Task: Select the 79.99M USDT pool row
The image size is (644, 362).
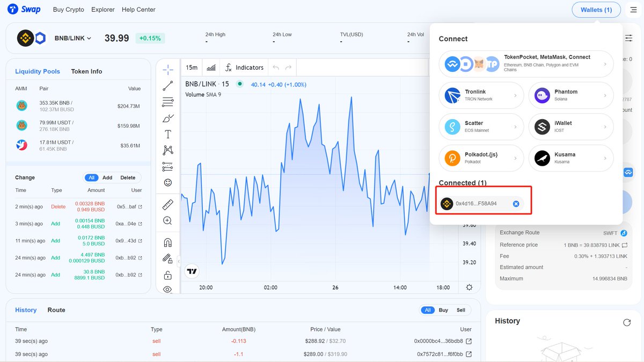Action: point(78,125)
